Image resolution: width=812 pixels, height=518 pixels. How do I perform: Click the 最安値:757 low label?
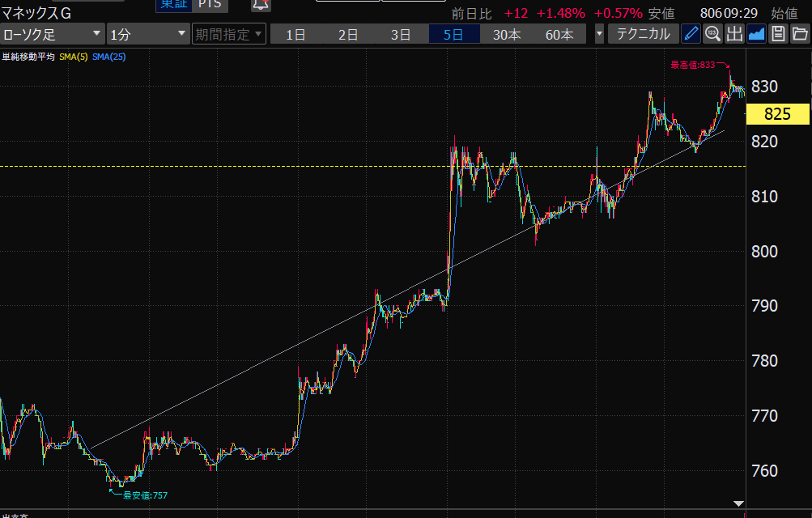tap(145, 495)
